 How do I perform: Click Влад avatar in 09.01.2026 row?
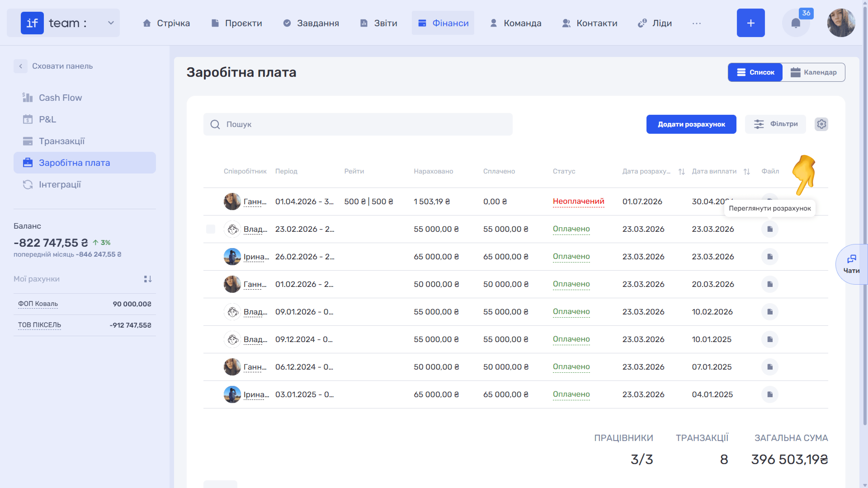click(232, 312)
